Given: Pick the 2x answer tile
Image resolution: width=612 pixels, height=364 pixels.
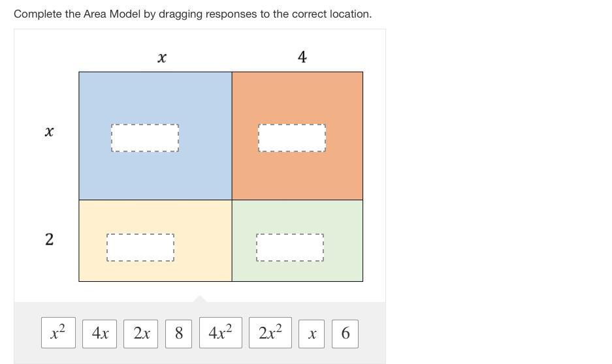Looking at the screenshot, I should click(x=141, y=333).
